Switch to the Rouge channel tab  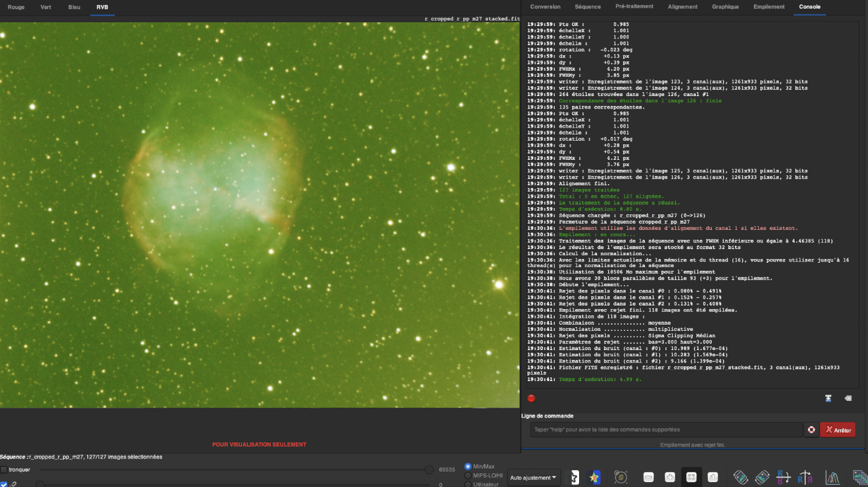[16, 7]
